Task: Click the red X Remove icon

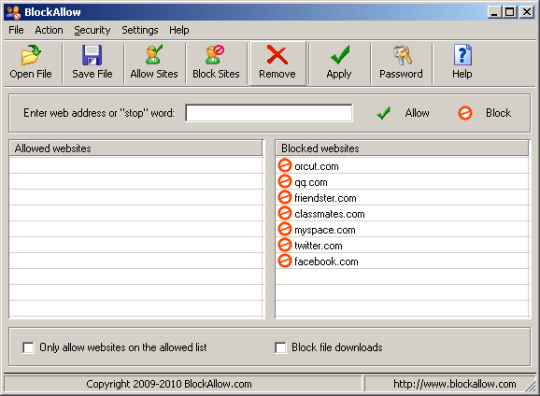Action: pos(277,55)
